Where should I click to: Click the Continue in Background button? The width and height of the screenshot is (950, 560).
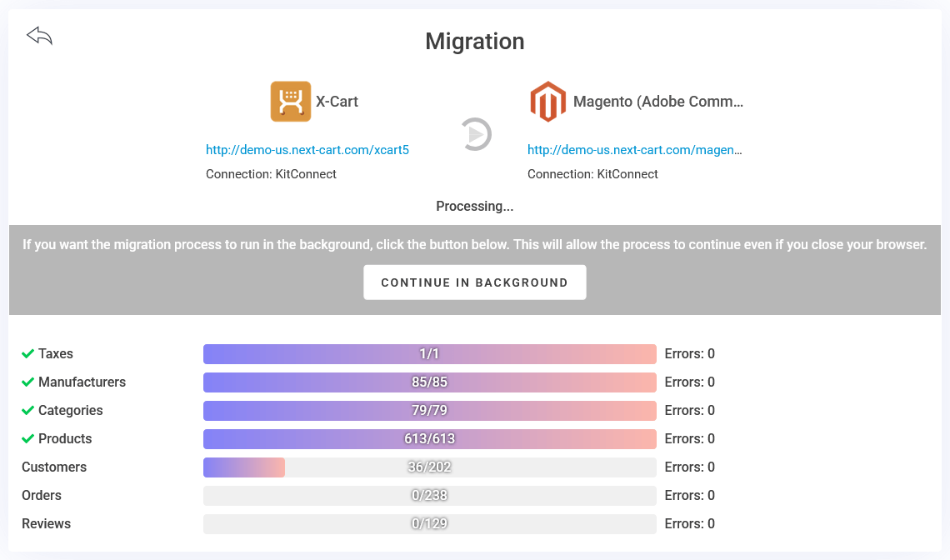pyautogui.click(x=474, y=282)
